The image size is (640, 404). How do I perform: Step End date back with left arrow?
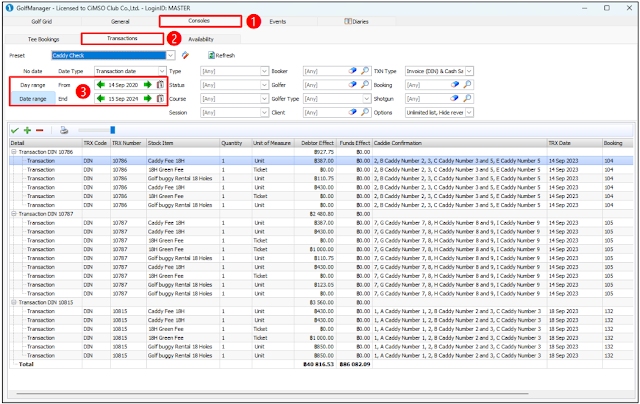(101, 99)
